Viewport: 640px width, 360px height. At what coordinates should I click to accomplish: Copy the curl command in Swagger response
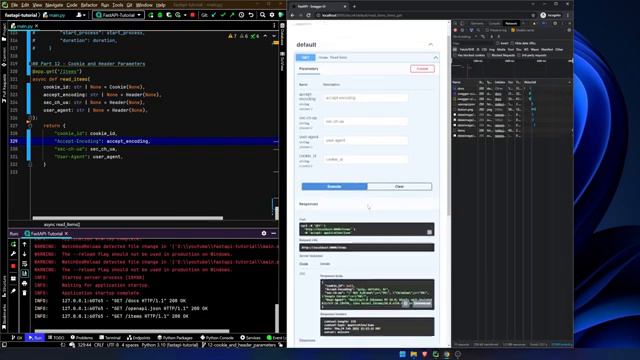[429, 232]
